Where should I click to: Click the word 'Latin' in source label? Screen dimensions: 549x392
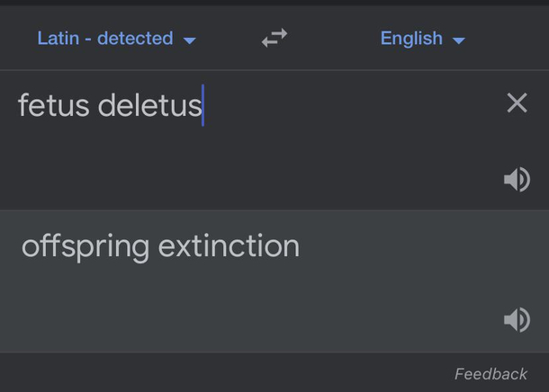point(58,38)
